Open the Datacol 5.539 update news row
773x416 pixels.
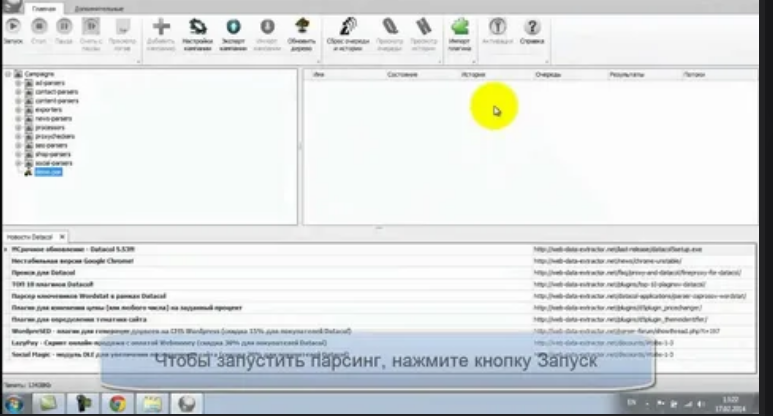coord(73,249)
